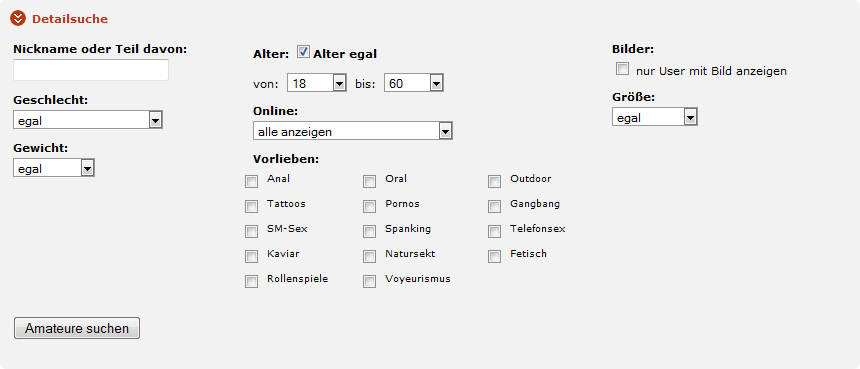Image resolution: width=860 pixels, height=369 pixels.
Task: Check the Pornos preference box
Action: [369, 207]
